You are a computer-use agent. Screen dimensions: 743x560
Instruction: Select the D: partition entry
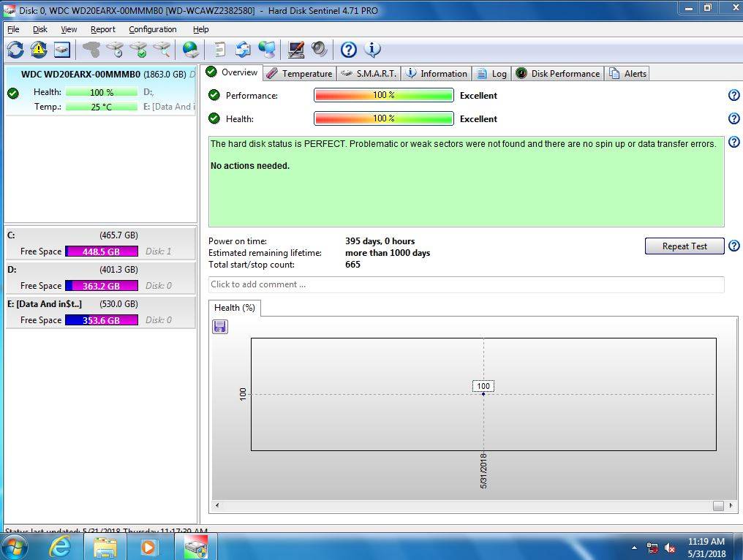[100, 278]
